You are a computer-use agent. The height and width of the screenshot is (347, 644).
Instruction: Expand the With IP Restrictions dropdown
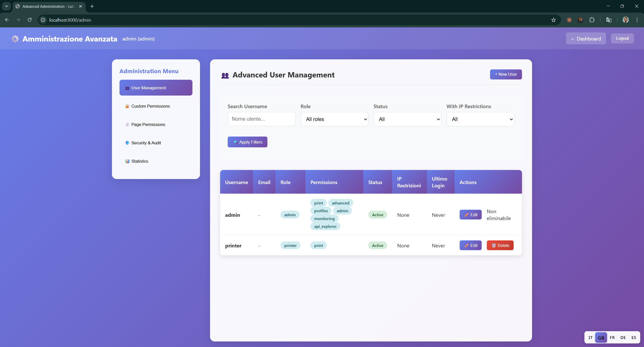click(480, 119)
